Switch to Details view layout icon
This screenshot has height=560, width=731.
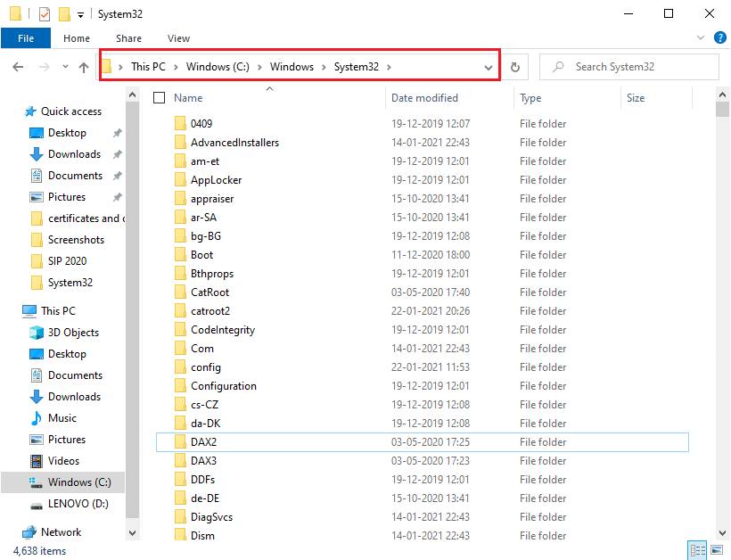[x=697, y=551]
